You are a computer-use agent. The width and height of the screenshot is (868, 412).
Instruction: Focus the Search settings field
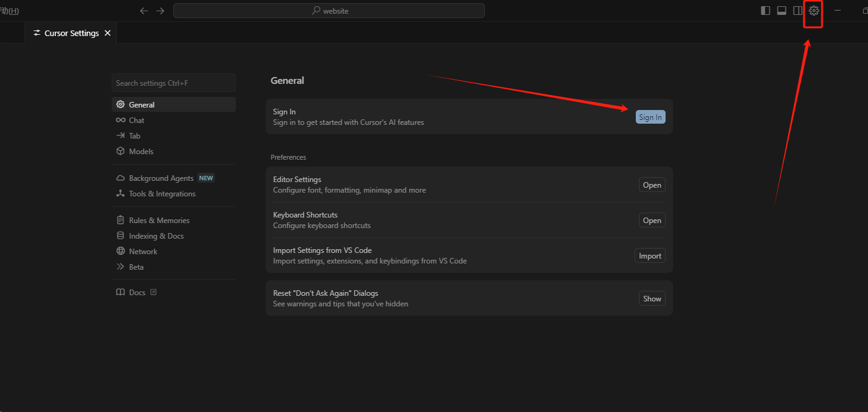174,83
